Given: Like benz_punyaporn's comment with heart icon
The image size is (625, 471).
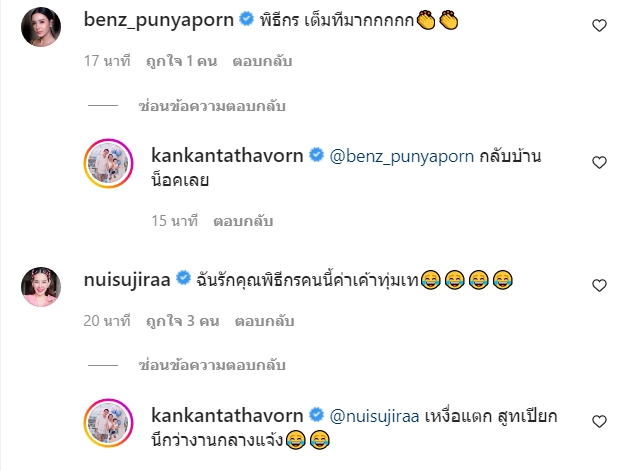Looking at the screenshot, I should point(599,26).
